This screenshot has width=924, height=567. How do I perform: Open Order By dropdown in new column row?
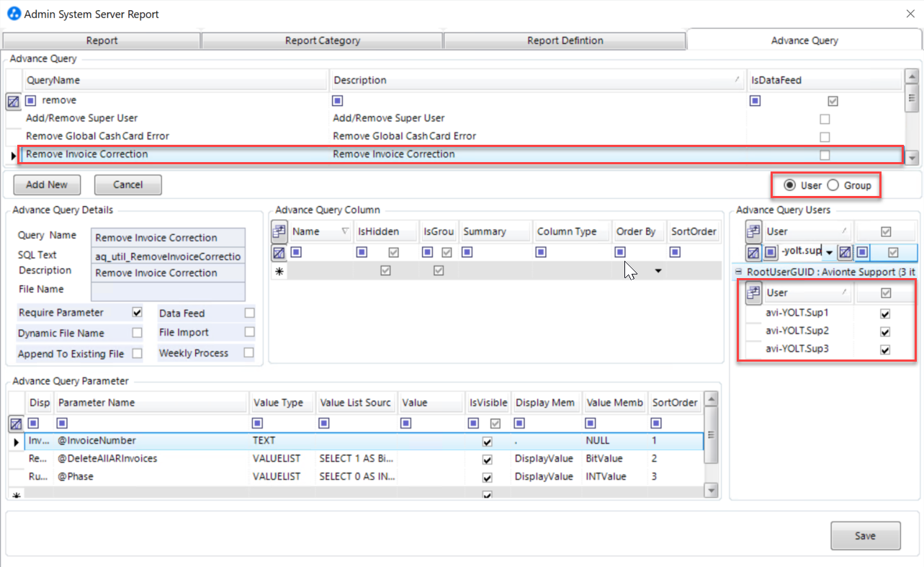tap(658, 271)
